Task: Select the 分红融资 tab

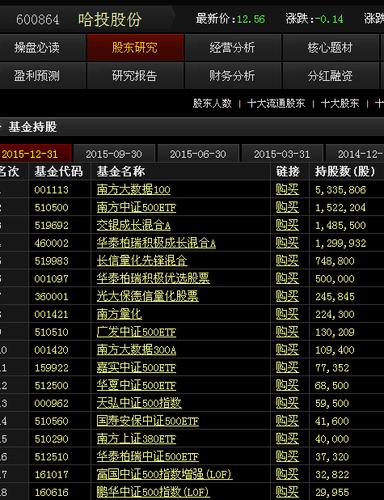Action: 330,76
